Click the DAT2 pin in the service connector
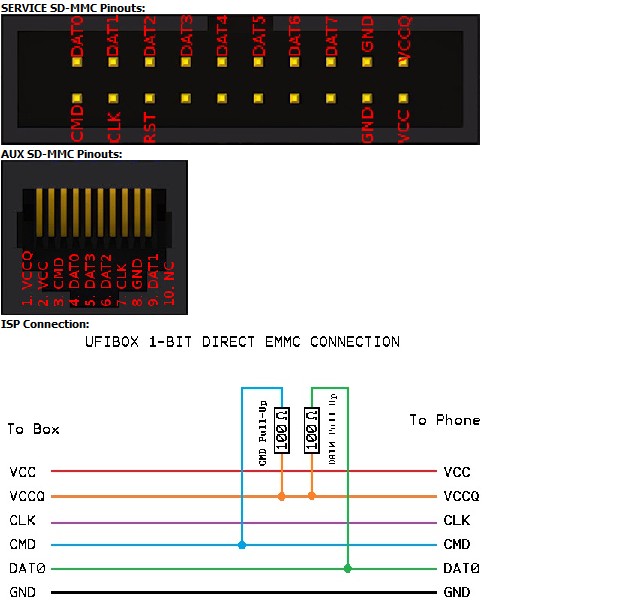Screen dimensions: 626x614 coord(150,62)
